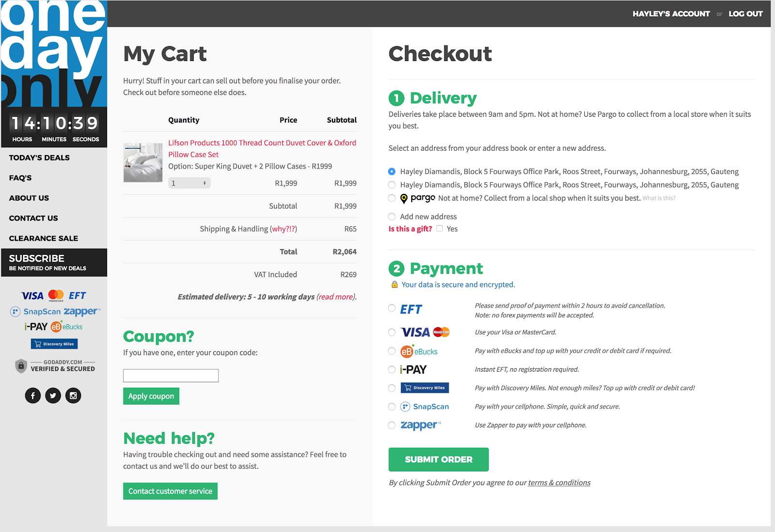The width and height of the screenshot is (775, 532).
Task: Click the Apply coupon button
Action: 151,396
